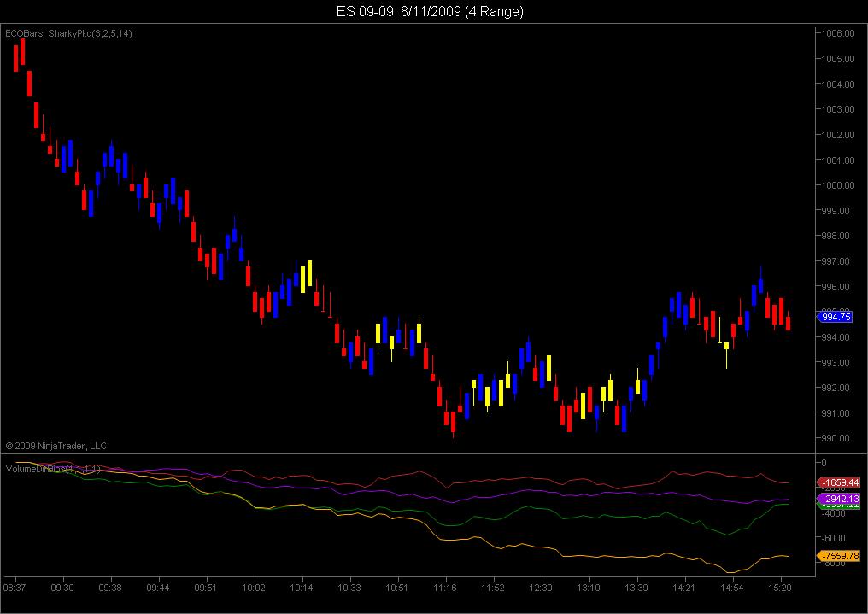Screen dimensions: 868x614
Task: Click the 11:16 time axis label
Action: tap(445, 588)
